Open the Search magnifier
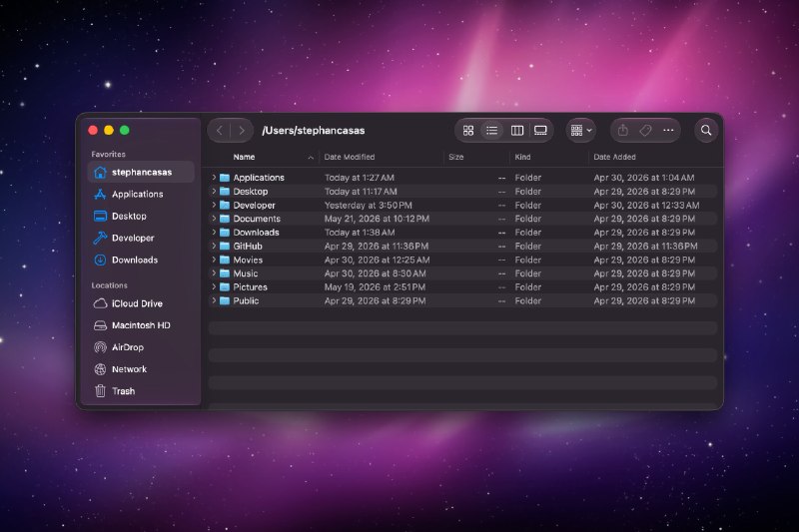 706,131
